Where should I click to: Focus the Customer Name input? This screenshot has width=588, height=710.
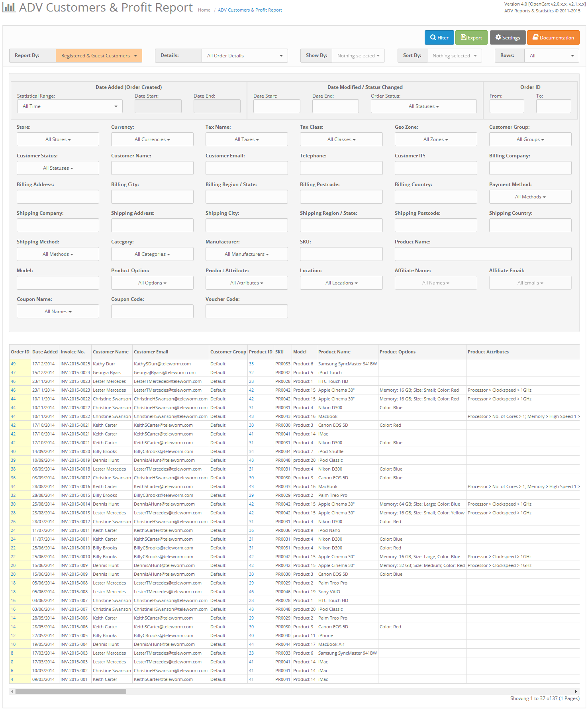click(x=152, y=168)
